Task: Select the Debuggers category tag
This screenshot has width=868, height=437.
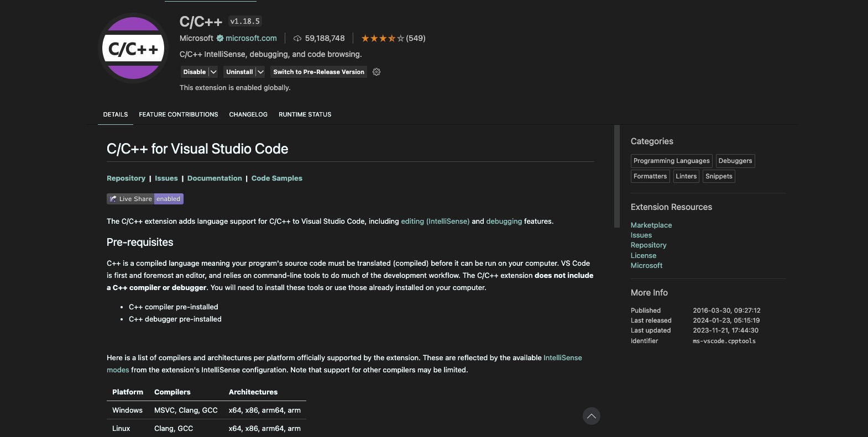Action: click(735, 161)
